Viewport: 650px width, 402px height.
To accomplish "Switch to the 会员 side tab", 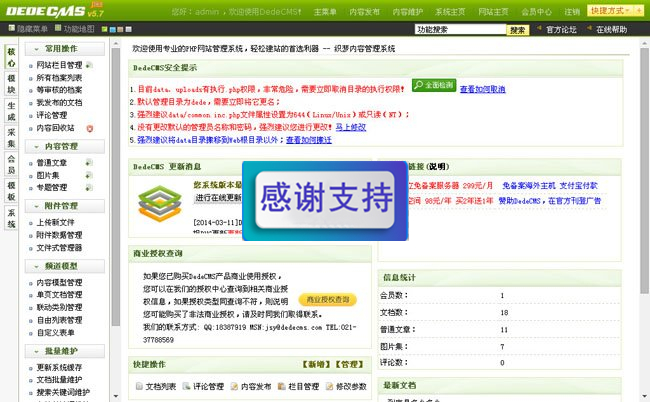I will click(x=11, y=165).
